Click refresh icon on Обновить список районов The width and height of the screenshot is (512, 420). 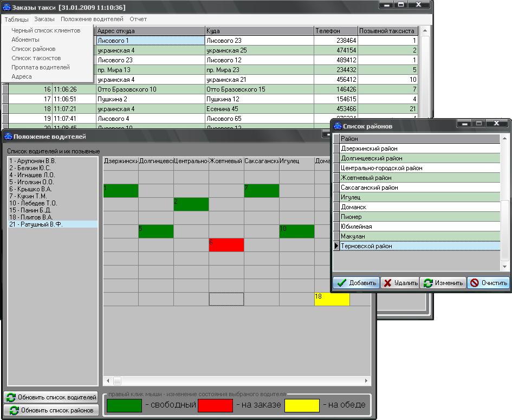coord(14,411)
